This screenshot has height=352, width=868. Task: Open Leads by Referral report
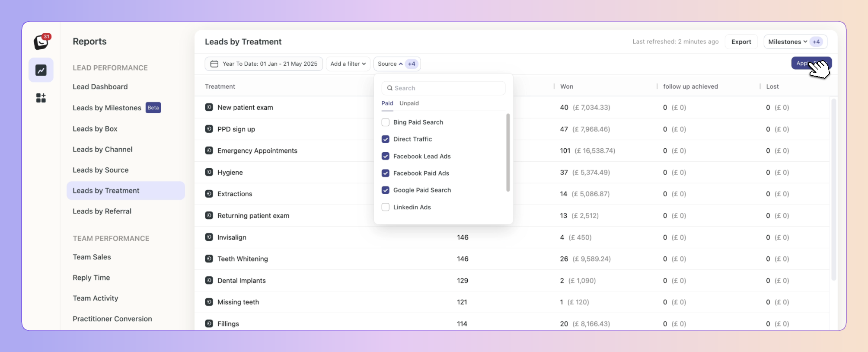tap(102, 211)
